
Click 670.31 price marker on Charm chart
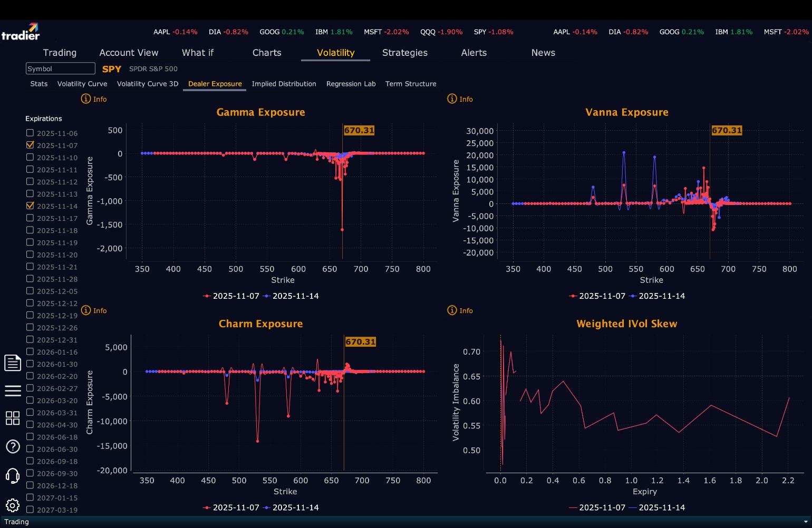[x=361, y=341]
